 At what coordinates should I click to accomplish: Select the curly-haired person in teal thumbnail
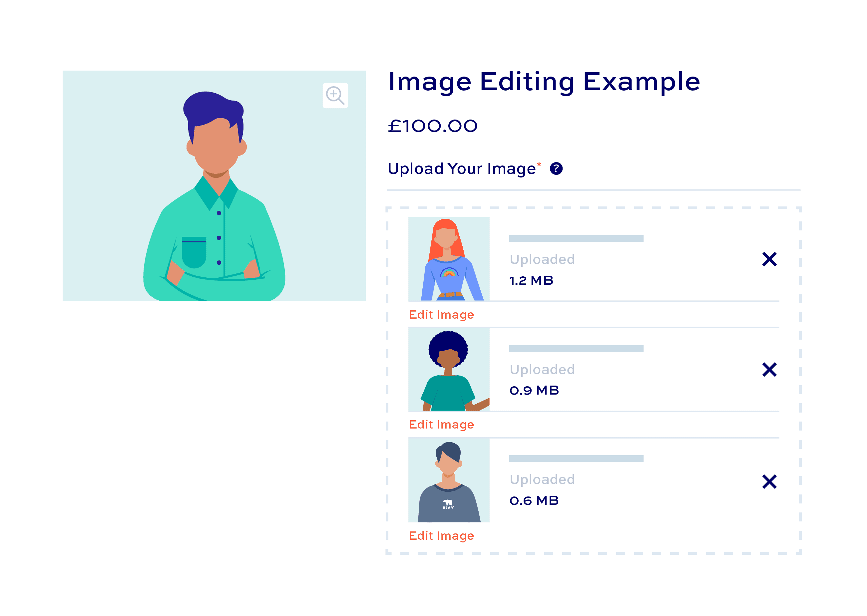pyautogui.click(x=449, y=370)
